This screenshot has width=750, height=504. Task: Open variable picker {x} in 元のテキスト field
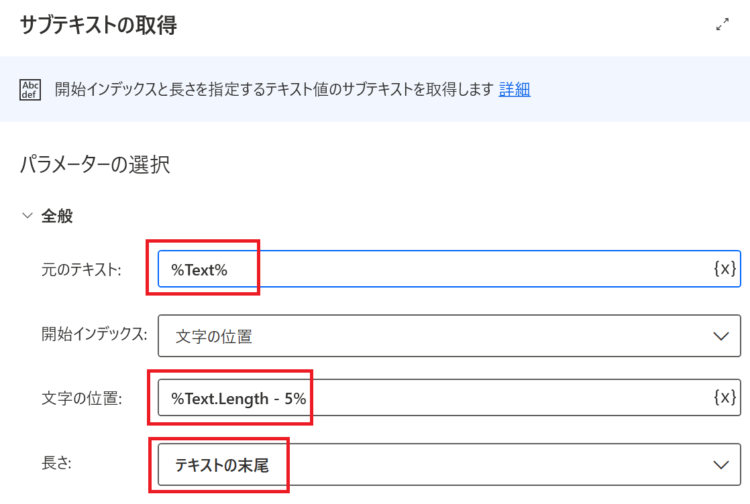(x=724, y=269)
